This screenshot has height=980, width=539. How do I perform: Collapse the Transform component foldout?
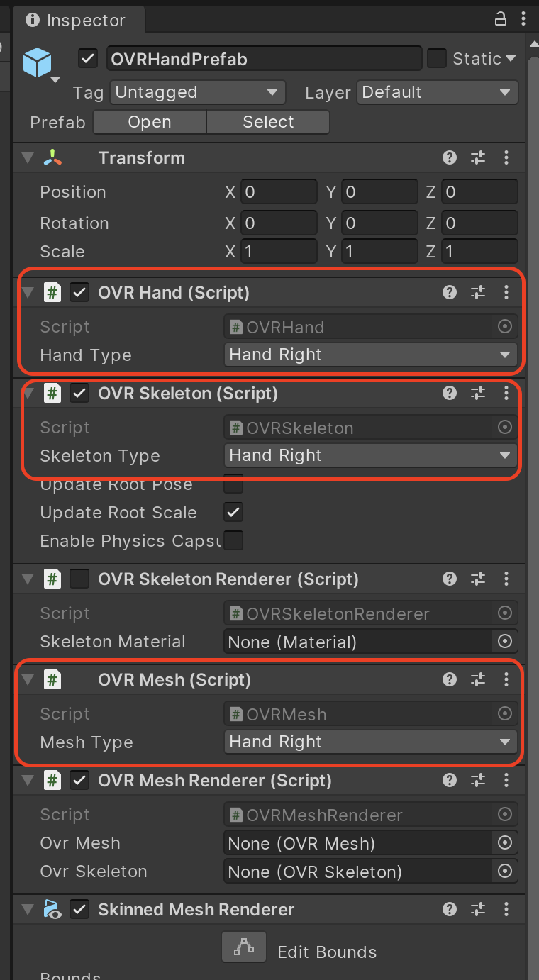[28, 157]
